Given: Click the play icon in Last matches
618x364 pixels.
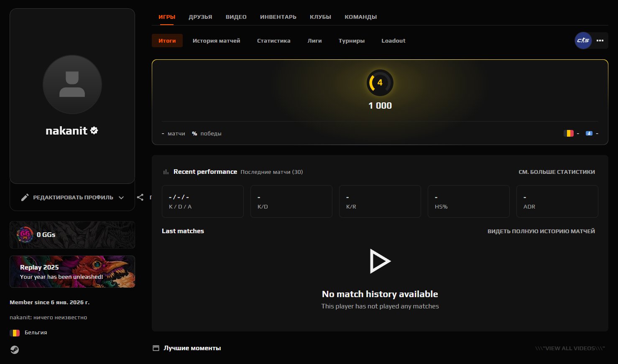Looking at the screenshot, I should (380, 261).
